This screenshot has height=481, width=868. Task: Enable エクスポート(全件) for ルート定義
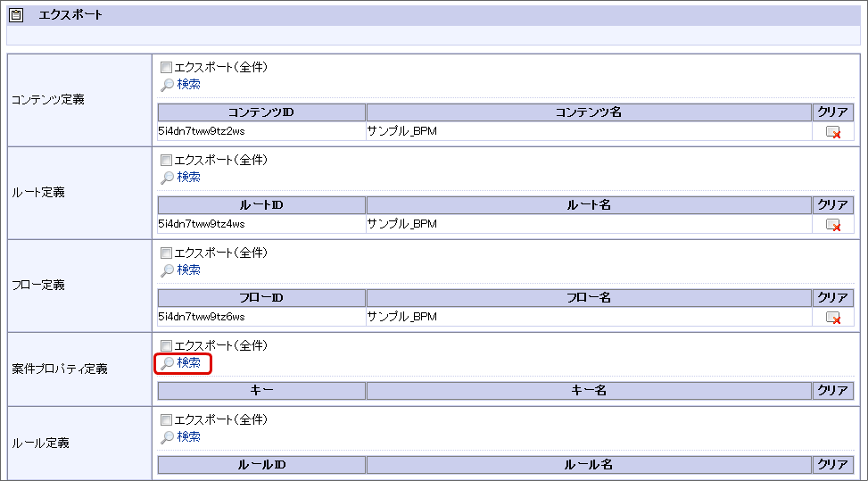click(x=166, y=161)
